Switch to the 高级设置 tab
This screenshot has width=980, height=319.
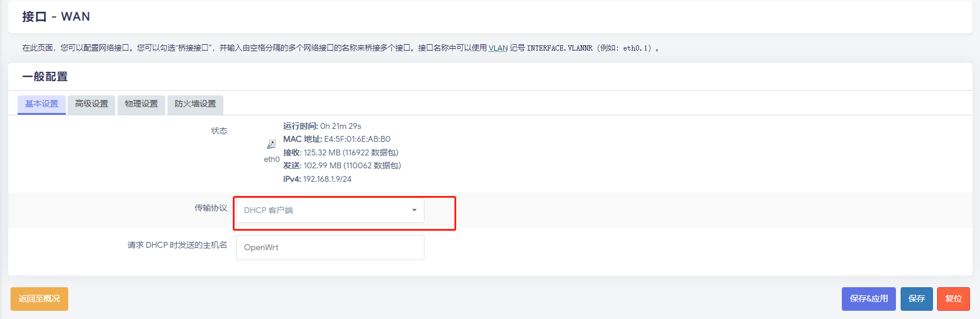92,104
